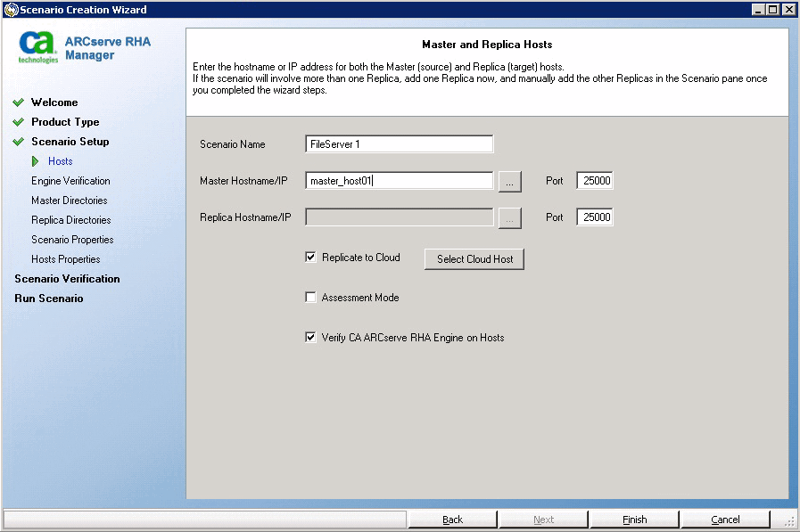Click the green checkmark beside Scenario Setup
The height and width of the screenshot is (532, 800).
[x=20, y=142]
